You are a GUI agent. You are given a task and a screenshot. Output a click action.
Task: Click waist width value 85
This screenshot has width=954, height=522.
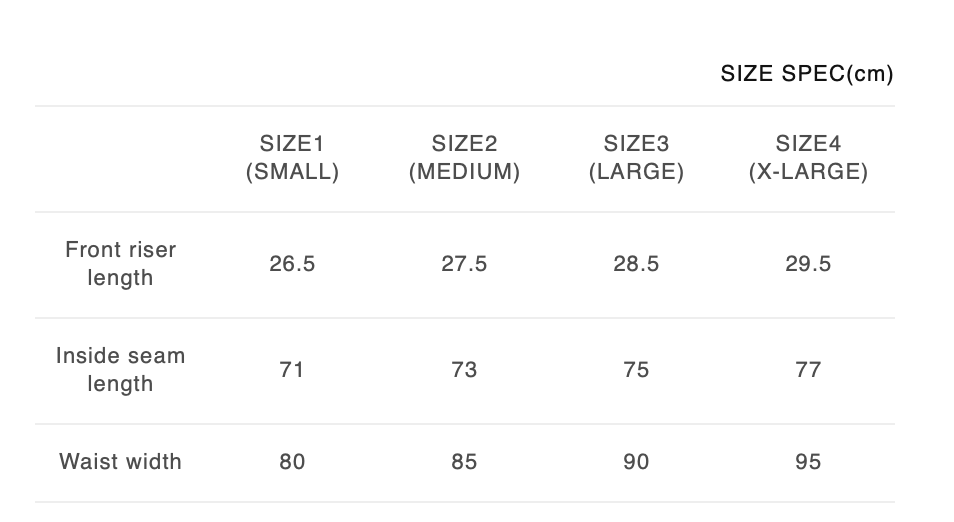pyautogui.click(x=464, y=462)
